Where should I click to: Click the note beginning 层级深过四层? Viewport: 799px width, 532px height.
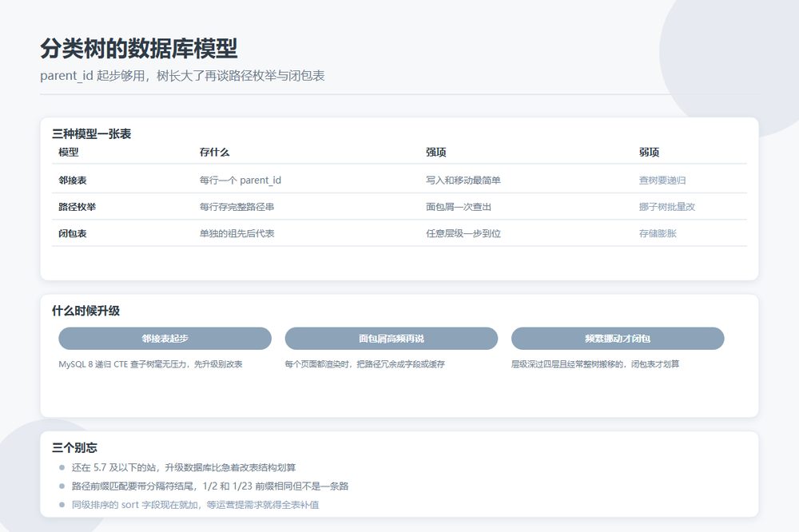point(595,364)
